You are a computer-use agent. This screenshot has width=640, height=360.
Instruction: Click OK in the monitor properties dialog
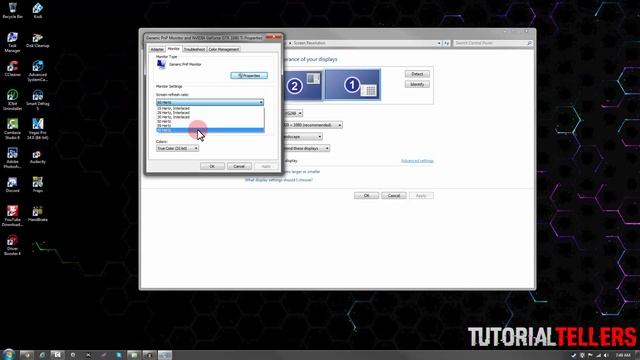click(x=212, y=166)
